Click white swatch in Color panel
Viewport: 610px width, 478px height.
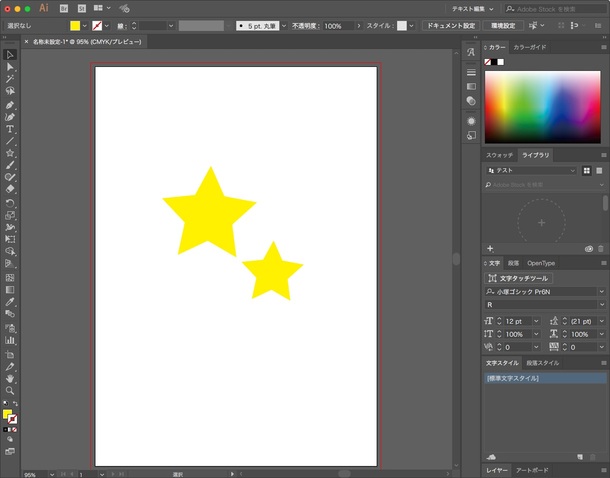point(501,62)
